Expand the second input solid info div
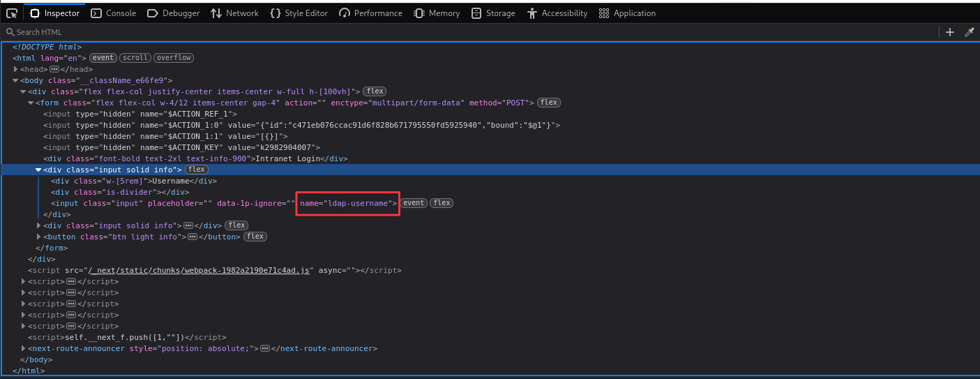The height and width of the screenshot is (379, 980). coord(38,225)
